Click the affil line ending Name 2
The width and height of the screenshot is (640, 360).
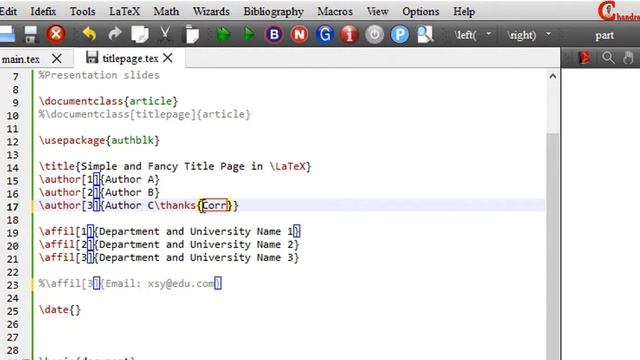tap(169, 245)
